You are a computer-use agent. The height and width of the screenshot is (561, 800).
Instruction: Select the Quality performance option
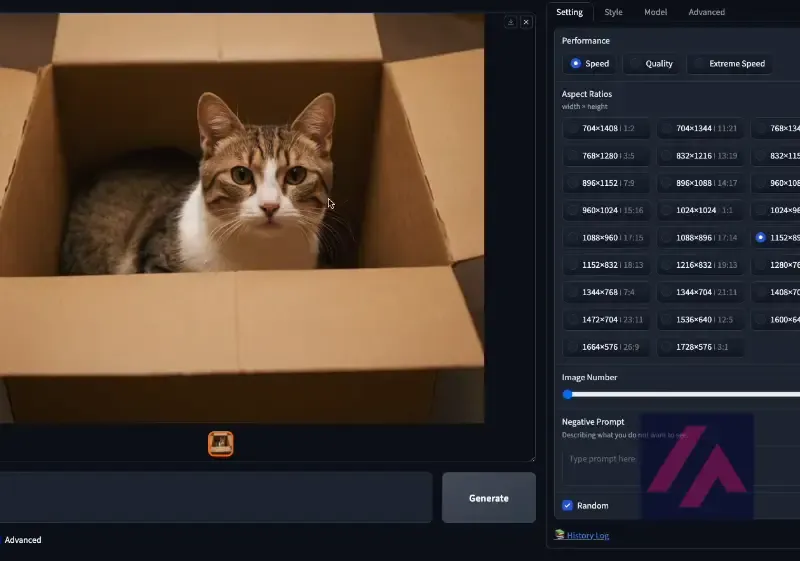pyautogui.click(x=651, y=64)
